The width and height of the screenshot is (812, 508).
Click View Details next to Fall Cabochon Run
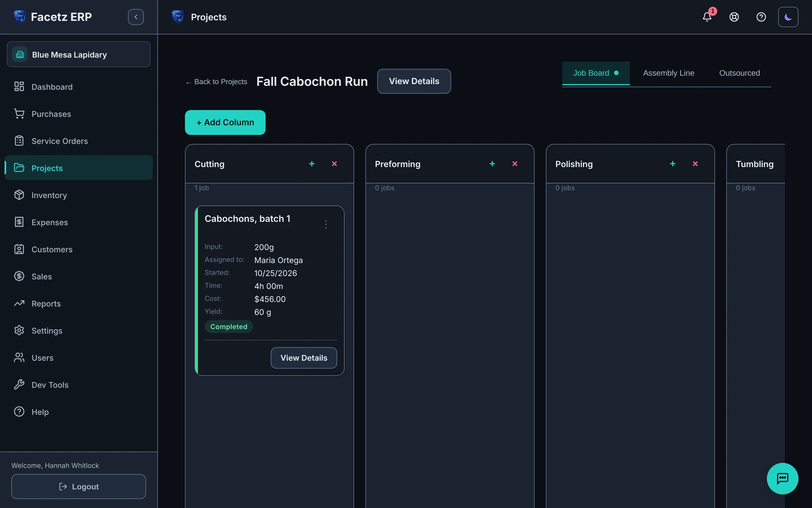pos(414,81)
